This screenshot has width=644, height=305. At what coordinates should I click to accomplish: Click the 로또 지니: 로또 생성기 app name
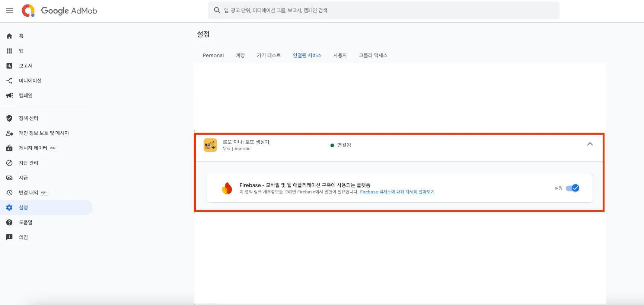(246, 142)
